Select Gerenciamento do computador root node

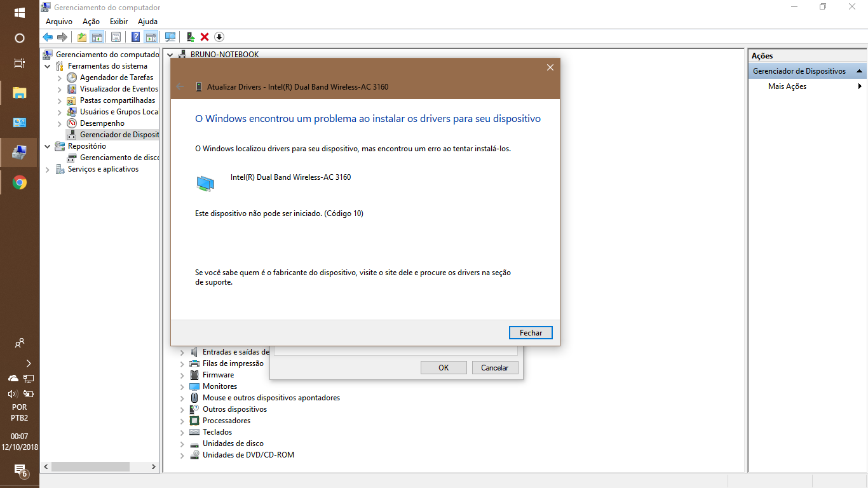[x=107, y=55]
